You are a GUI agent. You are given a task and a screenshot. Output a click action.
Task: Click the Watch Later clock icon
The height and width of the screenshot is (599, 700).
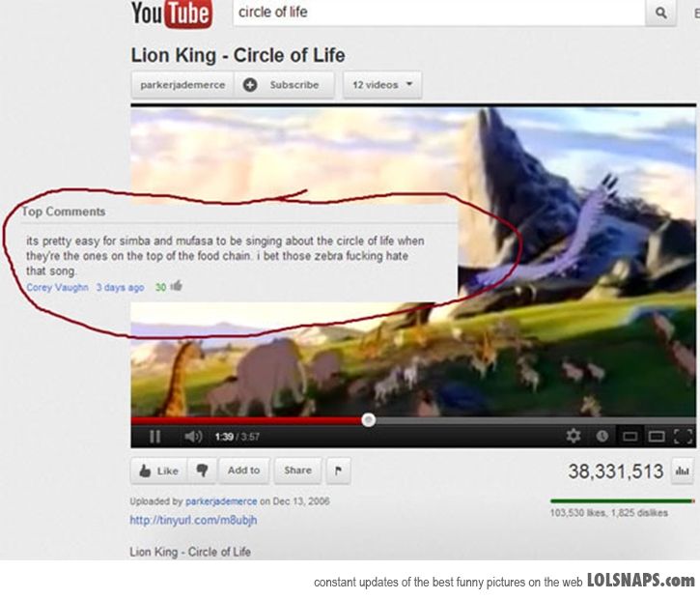602,436
